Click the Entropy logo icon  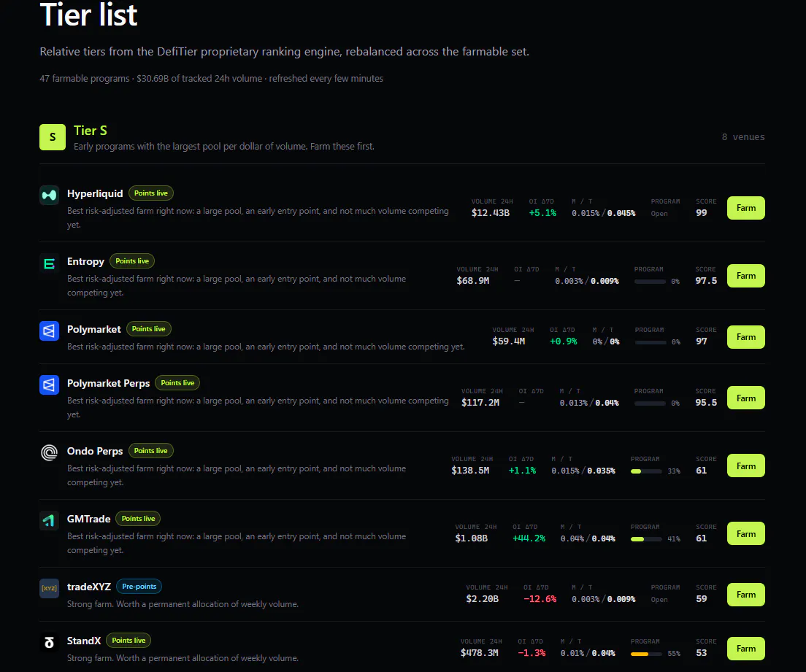click(x=50, y=263)
